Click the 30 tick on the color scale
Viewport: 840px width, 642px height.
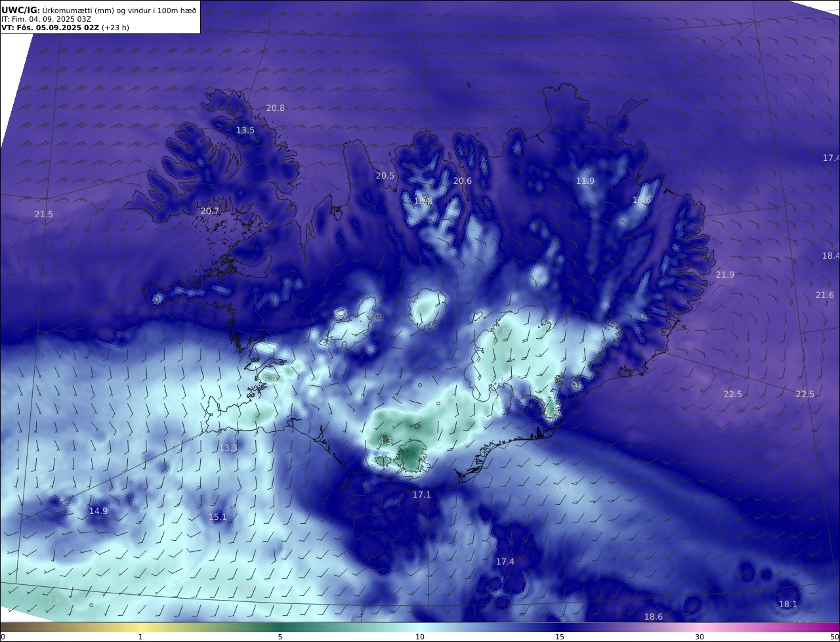coord(700,637)
